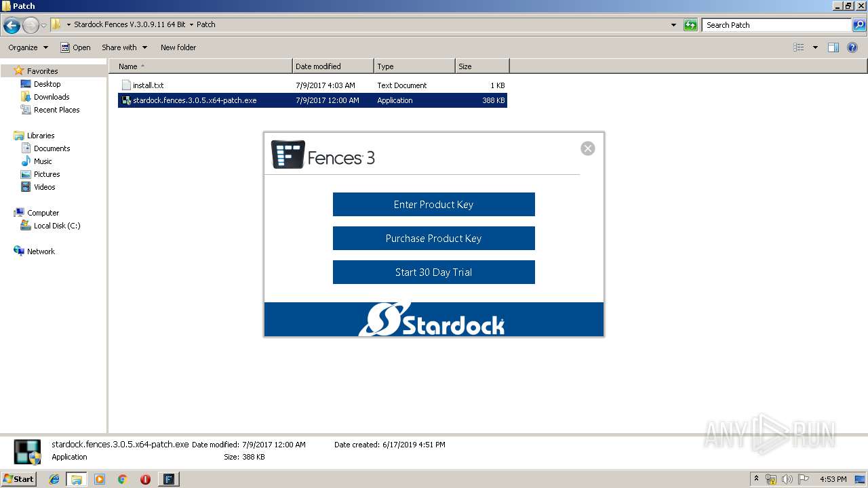Click the Enter Product Key button
The height and width of the screenshot is (488, 868).
433,205
